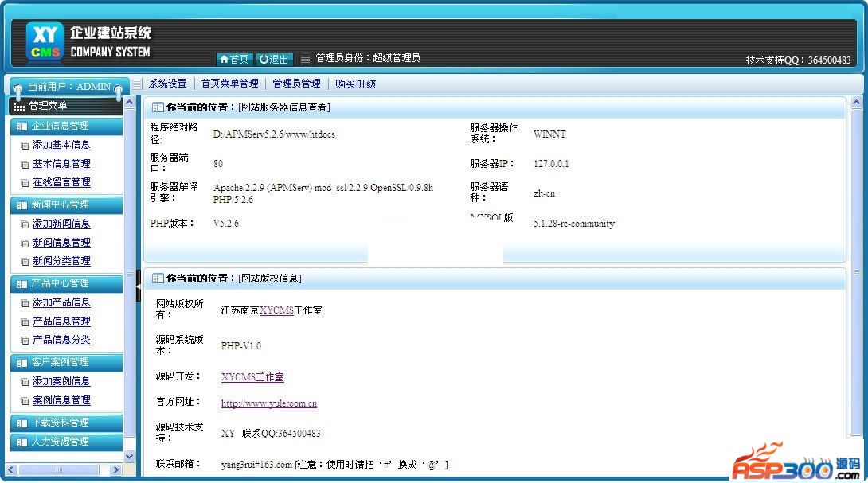This screenshot has height=483, width=868.
Task: Select server path D:/APMServ5.2.6/www/htdocs text
Action: click(x=274, y=134)
